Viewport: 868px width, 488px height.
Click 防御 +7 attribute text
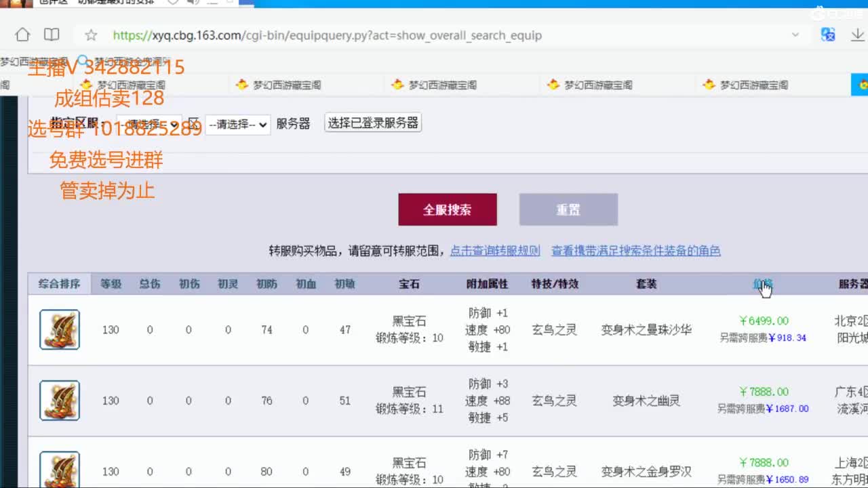pyautogui.click(x=488, y=455)
